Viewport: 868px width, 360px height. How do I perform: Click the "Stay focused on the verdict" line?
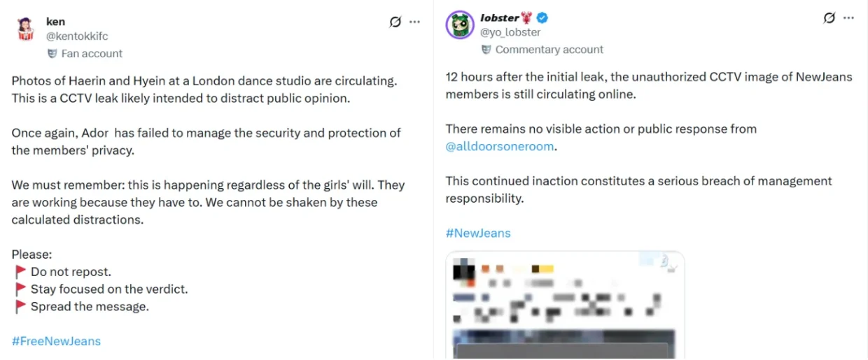tap(109, 289)
